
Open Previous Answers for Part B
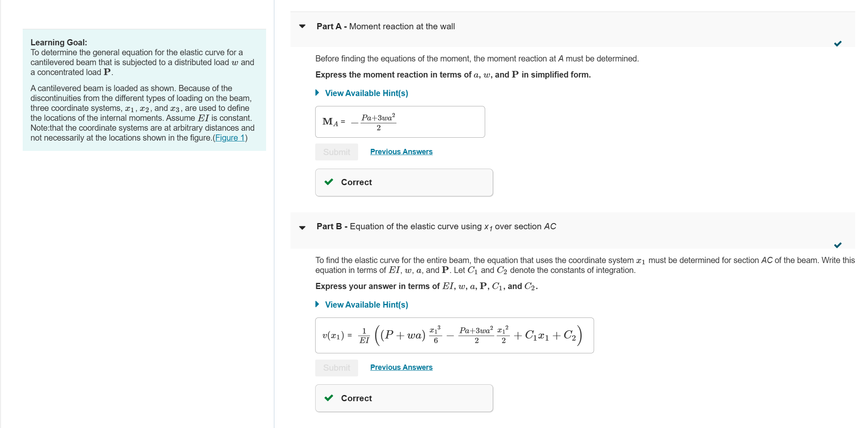coord(401,367)
